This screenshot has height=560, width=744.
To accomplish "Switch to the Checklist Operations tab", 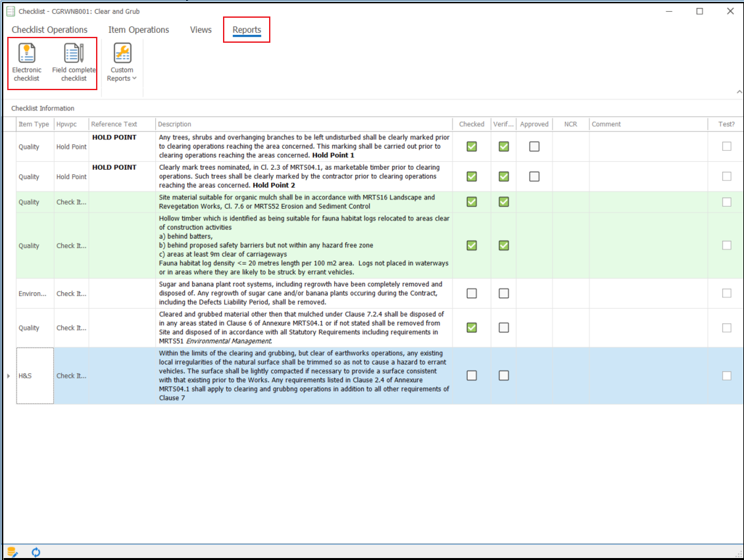I will click(49, 30).
